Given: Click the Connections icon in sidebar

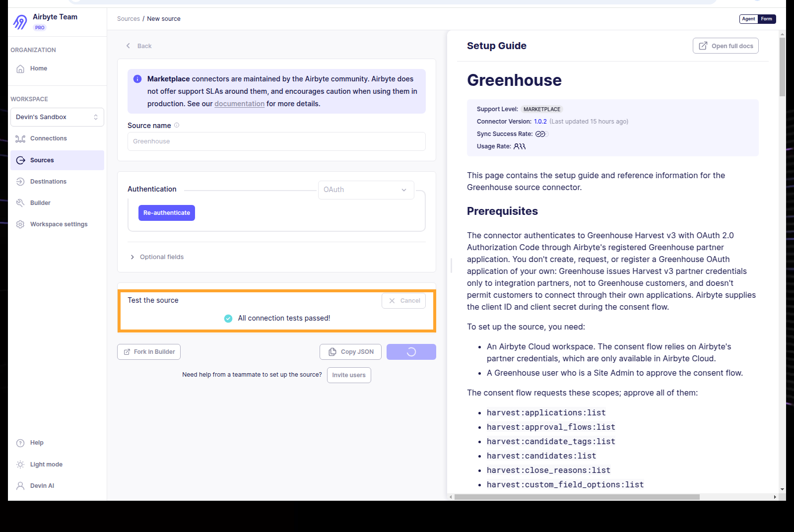Looking at the screenshot, I should tap(20, 139).
